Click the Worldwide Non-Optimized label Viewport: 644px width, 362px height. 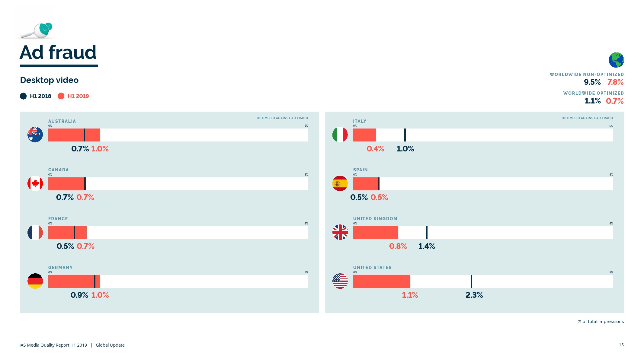[x=586, y=75]
